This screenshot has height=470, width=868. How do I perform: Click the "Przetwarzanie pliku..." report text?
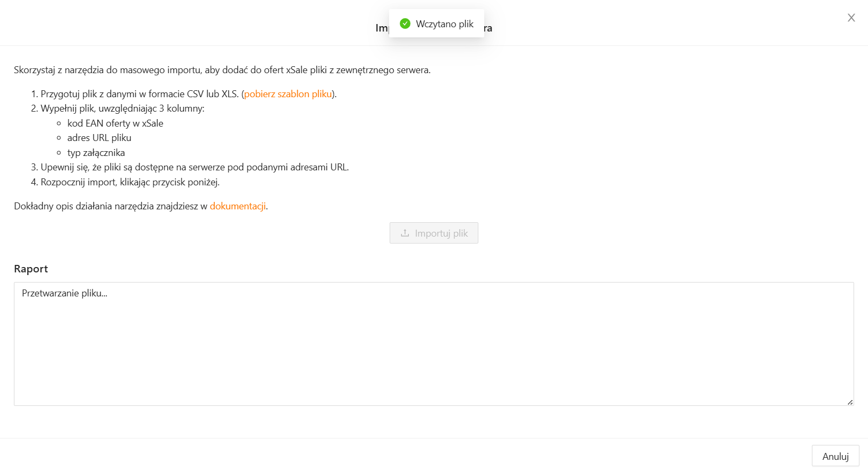pos(65,293)
